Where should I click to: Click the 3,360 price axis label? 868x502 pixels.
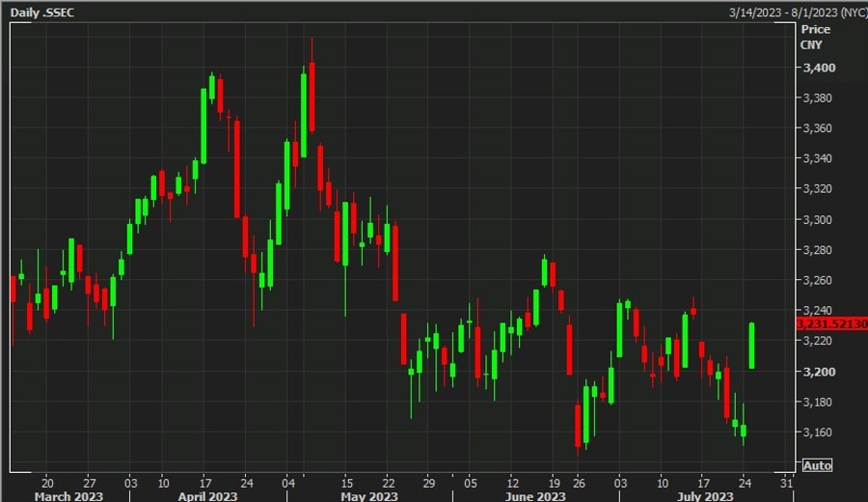click(817, 128)
